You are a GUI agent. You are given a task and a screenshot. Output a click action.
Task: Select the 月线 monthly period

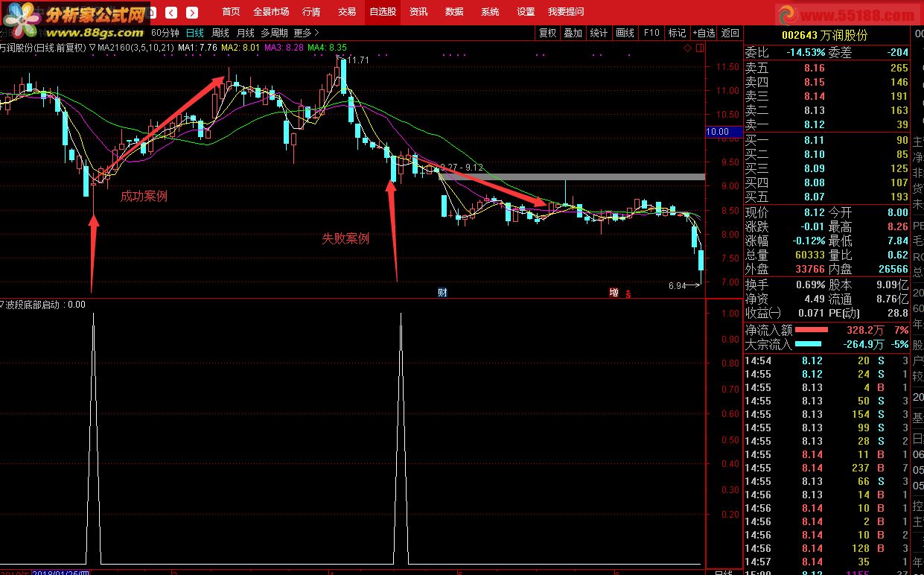tap(245, 33)
